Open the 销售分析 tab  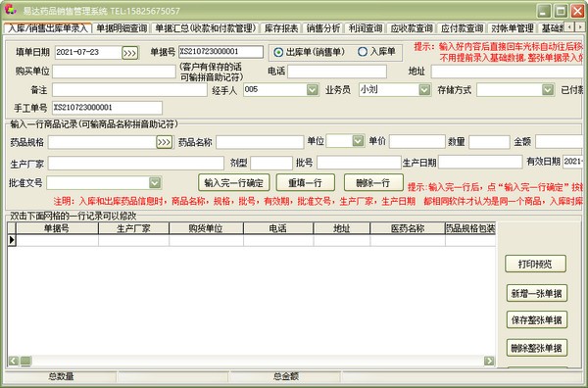click(x=322, y=28)
